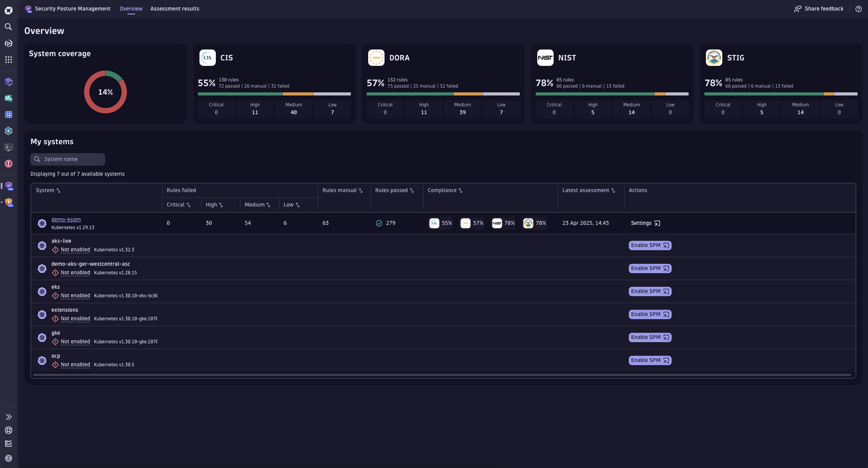Open the blue workflow nodes app icon

click(x=9, y=115)
